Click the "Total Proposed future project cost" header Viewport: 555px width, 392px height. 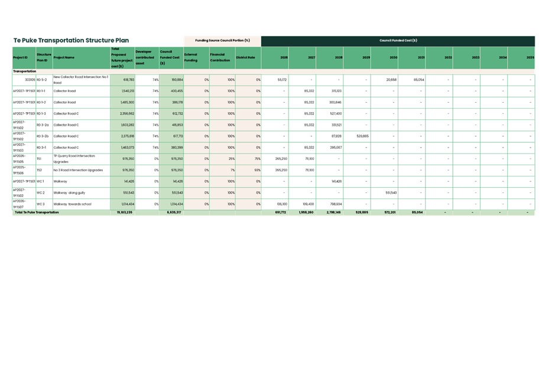tap(121, 57)
